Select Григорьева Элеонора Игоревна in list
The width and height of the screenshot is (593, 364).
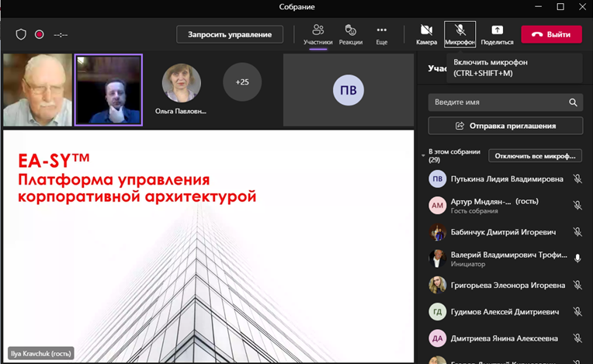(505, 285)
